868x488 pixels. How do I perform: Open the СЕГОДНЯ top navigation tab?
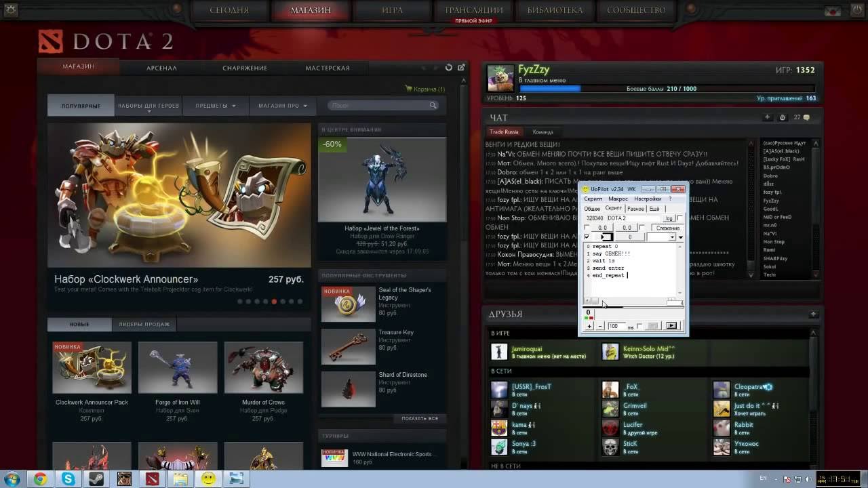tap(229, 10)
